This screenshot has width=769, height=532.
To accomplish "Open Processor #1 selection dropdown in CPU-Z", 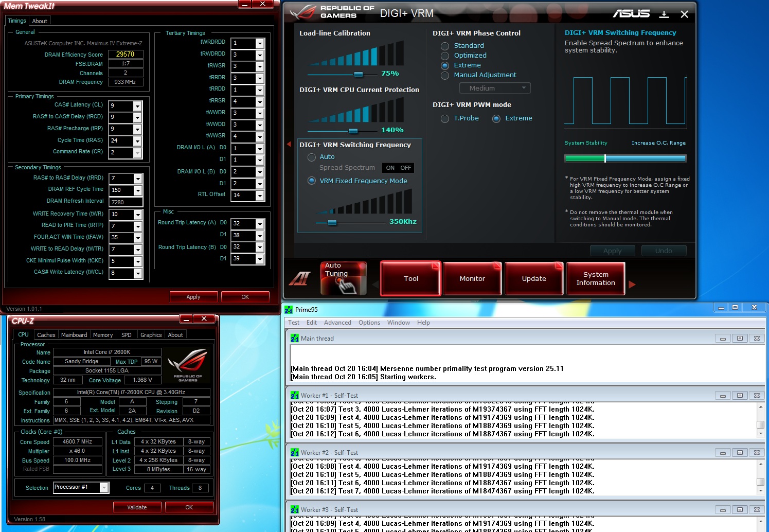I will pyautogui.click(x=104, y=487).
